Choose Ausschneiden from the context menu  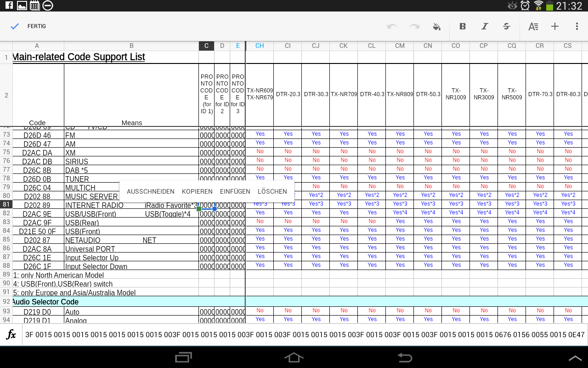coord(151,191)
